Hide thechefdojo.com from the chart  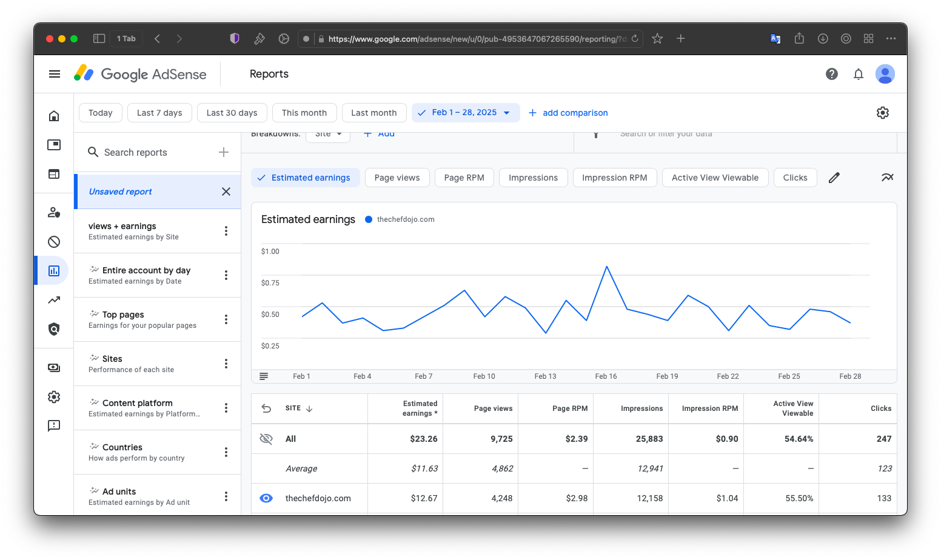point(266,498)
